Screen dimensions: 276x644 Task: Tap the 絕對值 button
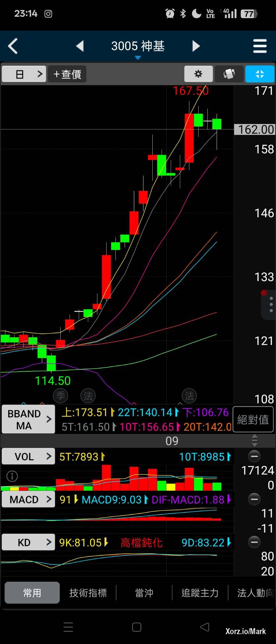point(253,419)
